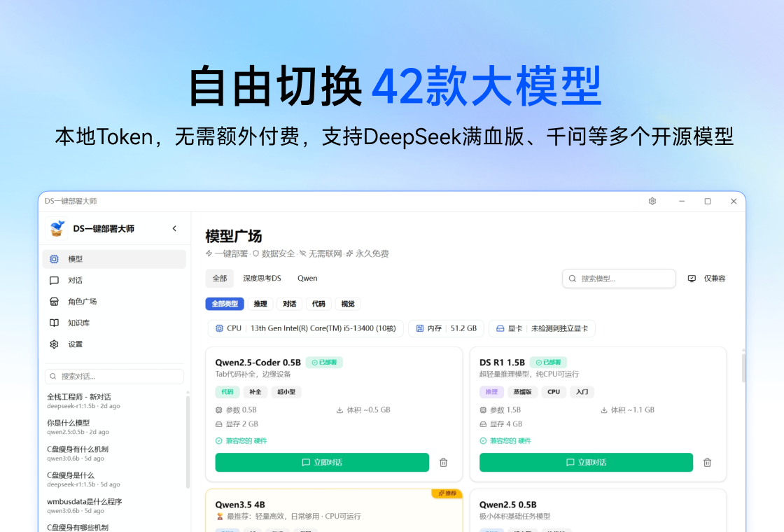Click the CPU tag on DS R1 card

coord(554,392)
